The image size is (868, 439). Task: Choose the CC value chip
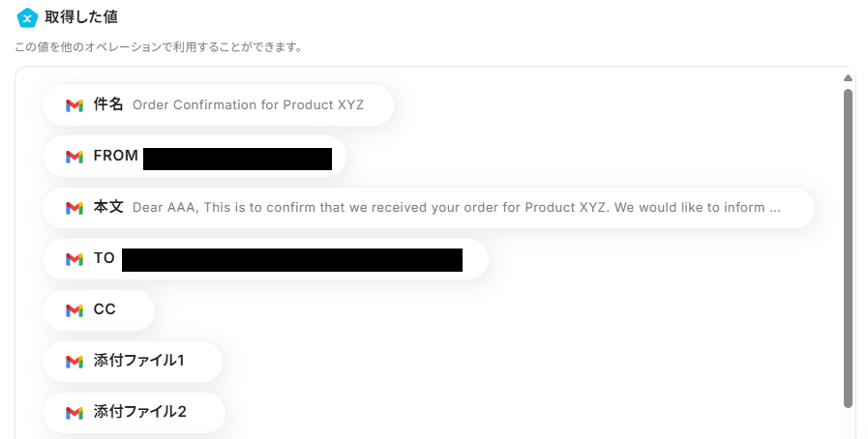point(99,310)
